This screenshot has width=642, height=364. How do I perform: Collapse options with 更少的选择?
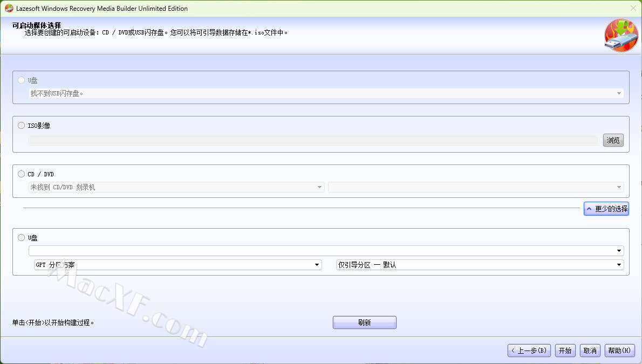606,209
